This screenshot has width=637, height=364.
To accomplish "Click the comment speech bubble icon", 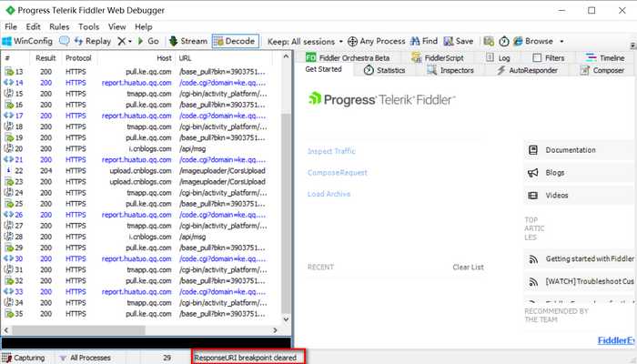I will (x=65, y=41).
